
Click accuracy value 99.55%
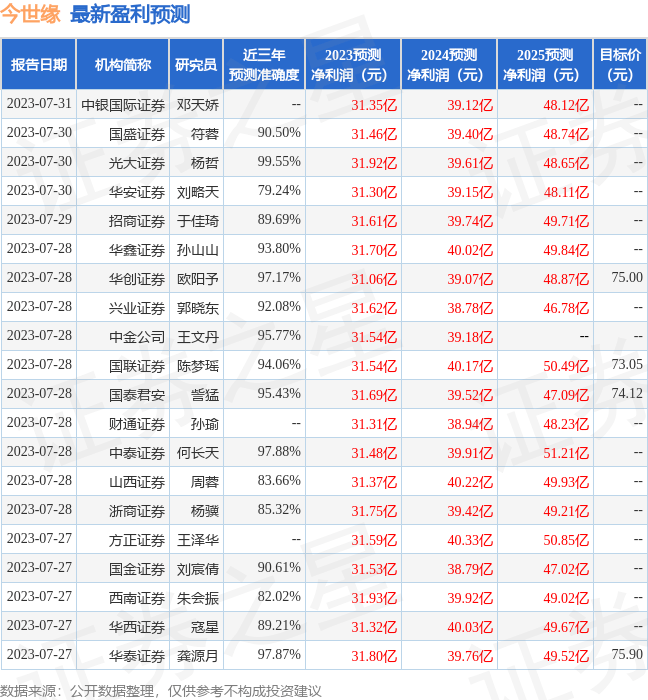point(279,162)
